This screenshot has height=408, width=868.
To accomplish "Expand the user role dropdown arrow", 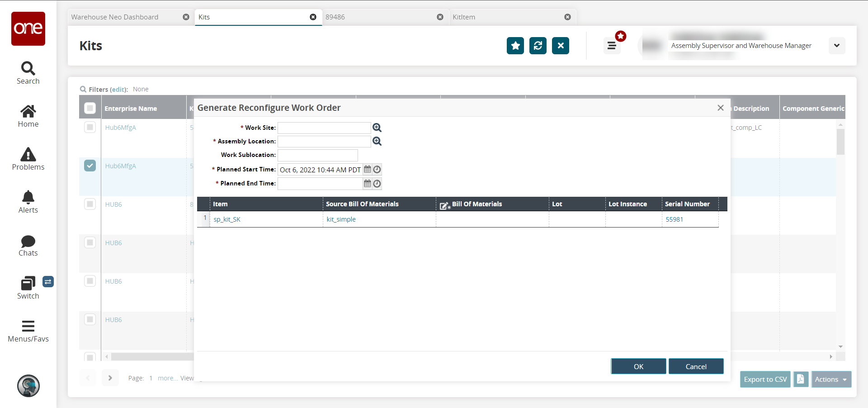I will (837, 46).
